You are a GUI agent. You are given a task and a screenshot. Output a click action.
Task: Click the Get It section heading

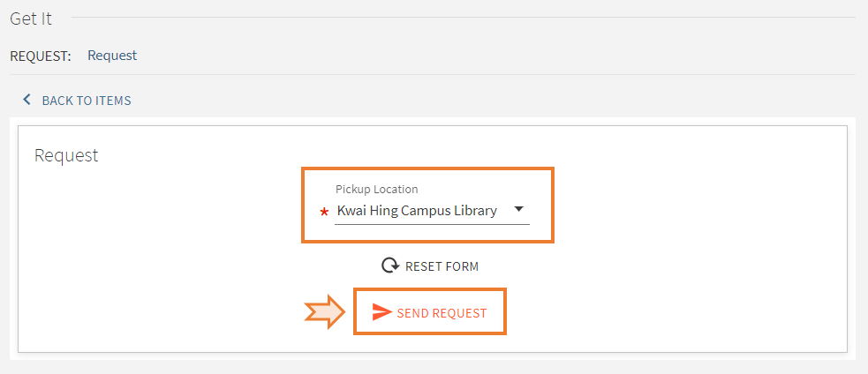click(x=31, y=19)
